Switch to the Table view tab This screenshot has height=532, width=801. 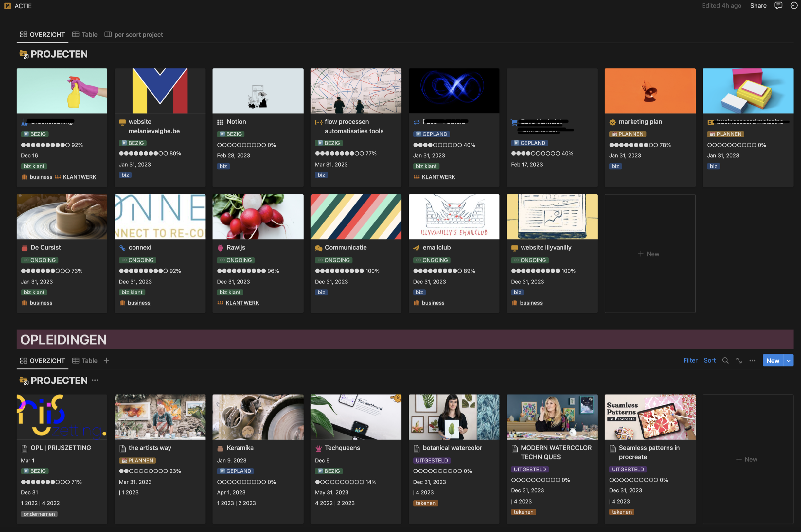click(84, 34)
